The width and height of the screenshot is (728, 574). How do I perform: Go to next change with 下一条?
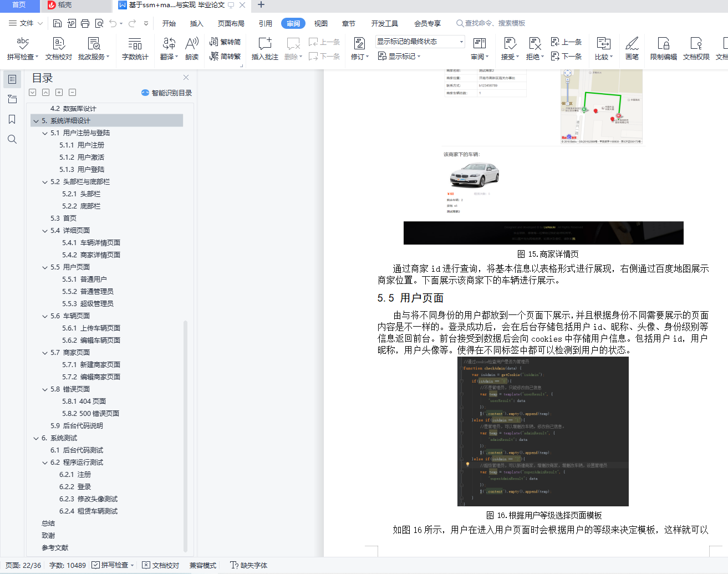(566, 56)
